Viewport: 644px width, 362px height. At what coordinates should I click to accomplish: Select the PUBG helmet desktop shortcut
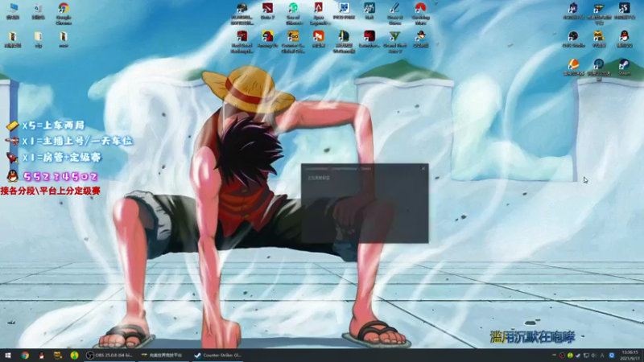coord(242,13)
